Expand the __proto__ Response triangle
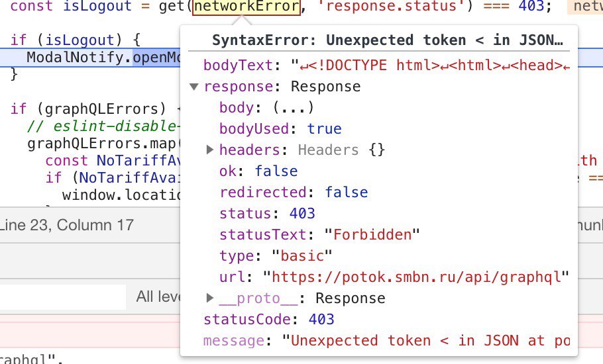The height and width of the screenshot is (364, 603). pos(210,298)
